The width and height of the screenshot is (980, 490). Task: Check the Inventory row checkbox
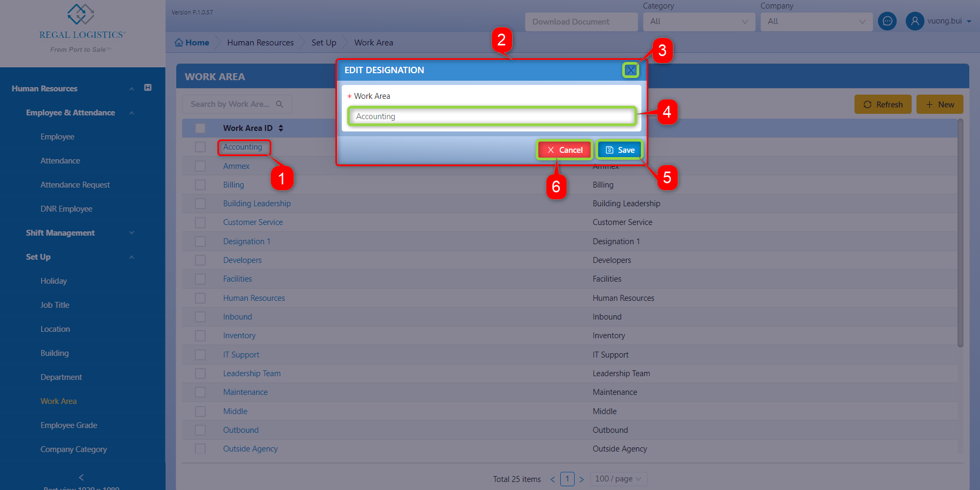coord(200,336)
